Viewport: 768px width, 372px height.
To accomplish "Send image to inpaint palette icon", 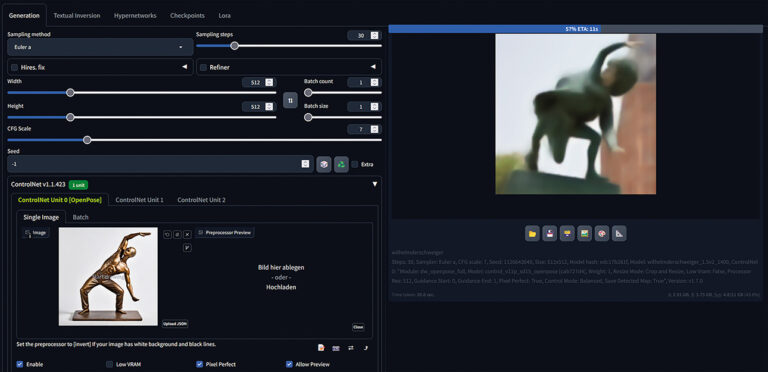I will point(602,233).
